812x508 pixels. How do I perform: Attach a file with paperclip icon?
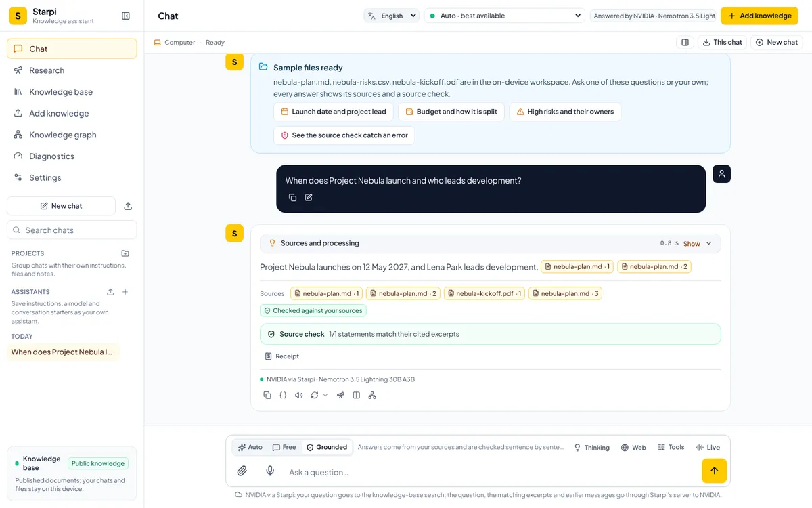pyautogui.click(x=242, y=471)
